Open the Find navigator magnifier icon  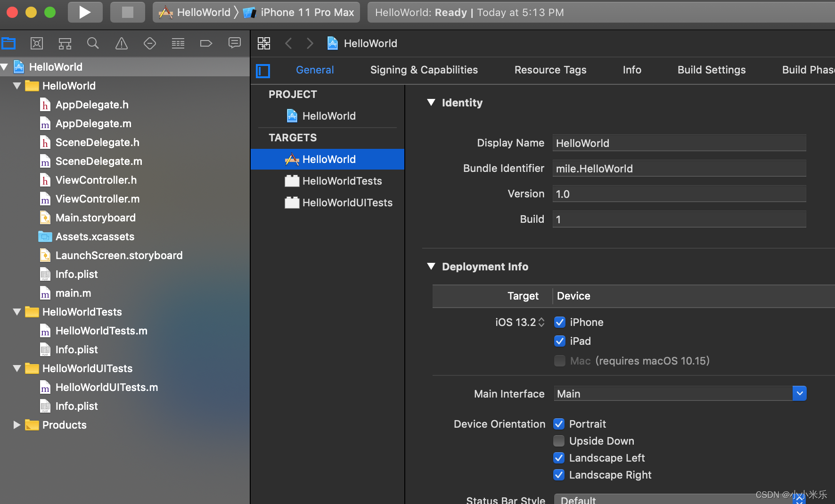click(x=93, y=44)
